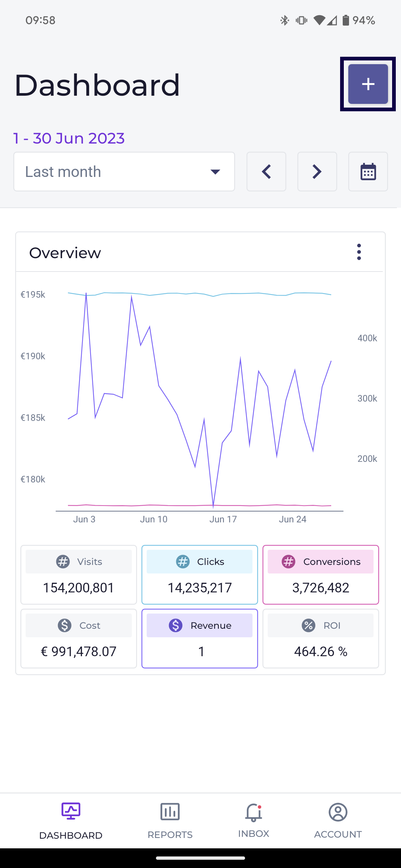The image size is (401, 868).
Task: Open Overview three-dot options menu
Action: [359, 252]
